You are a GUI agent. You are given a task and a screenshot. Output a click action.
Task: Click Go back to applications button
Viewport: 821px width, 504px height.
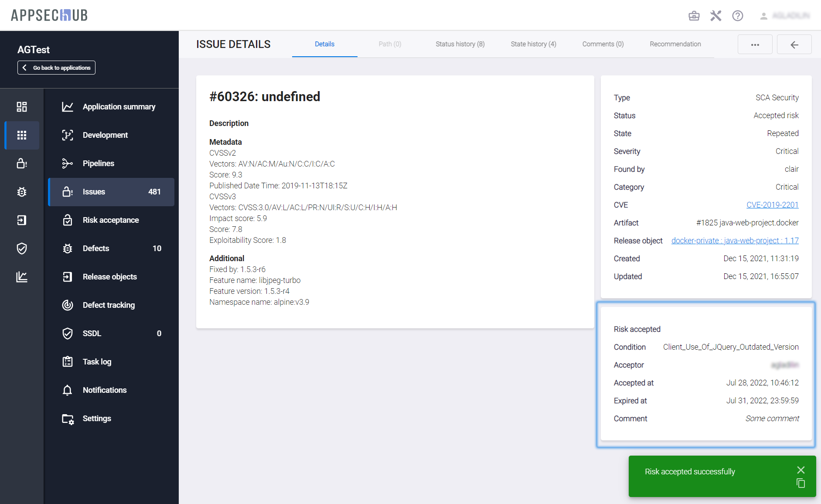tap(56, 68)
